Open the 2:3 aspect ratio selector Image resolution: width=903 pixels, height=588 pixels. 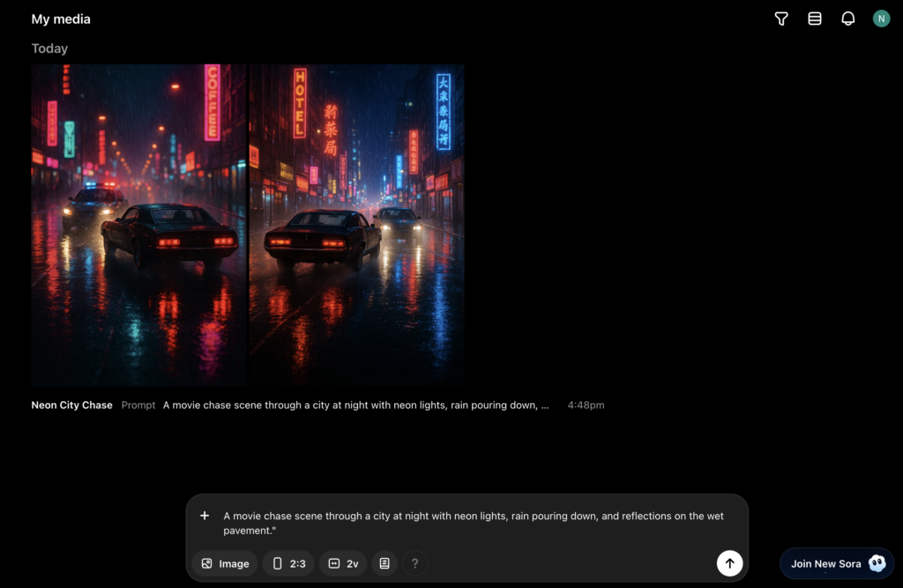coord(288,563)
